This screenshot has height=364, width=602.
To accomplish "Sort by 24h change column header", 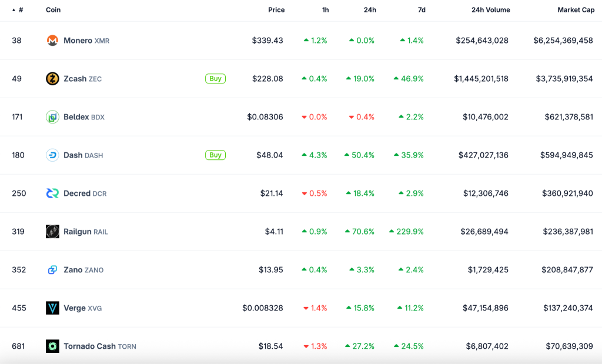I will click(x=370, y=10).
